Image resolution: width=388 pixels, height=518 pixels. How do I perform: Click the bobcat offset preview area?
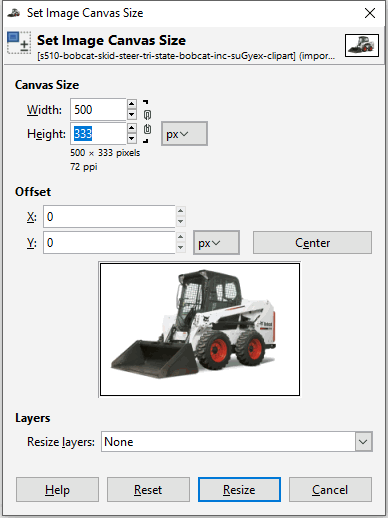pos(200,329)
